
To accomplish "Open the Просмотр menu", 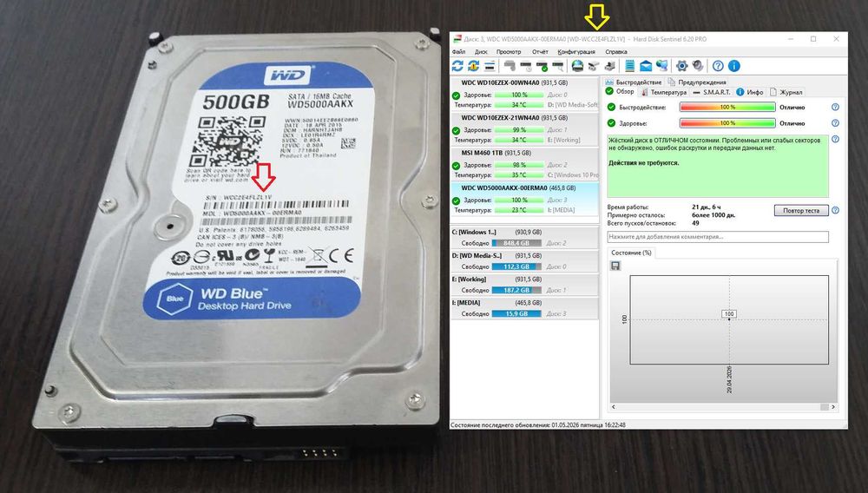I will coord(509,51).
